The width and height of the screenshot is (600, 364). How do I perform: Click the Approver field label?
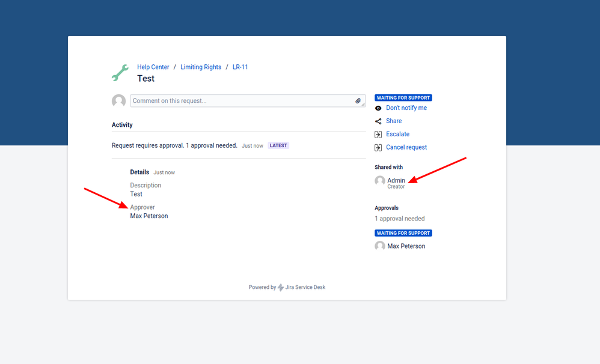[142, 207]
